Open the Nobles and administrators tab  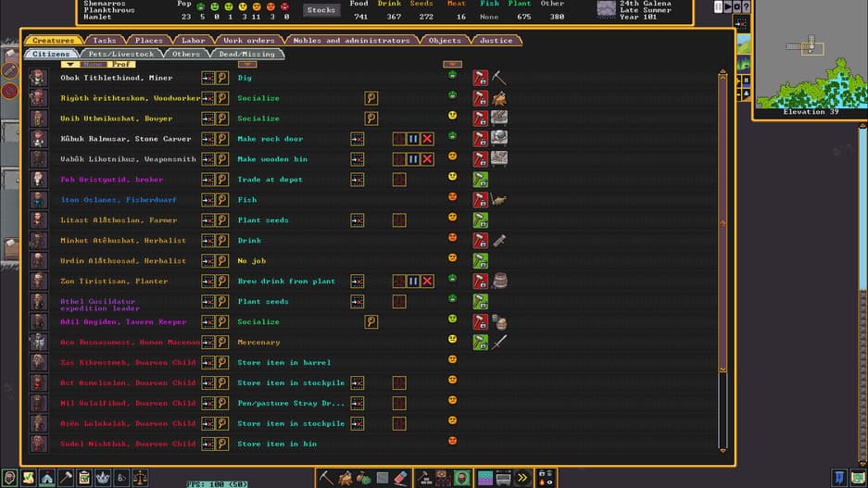click(351, 41)
